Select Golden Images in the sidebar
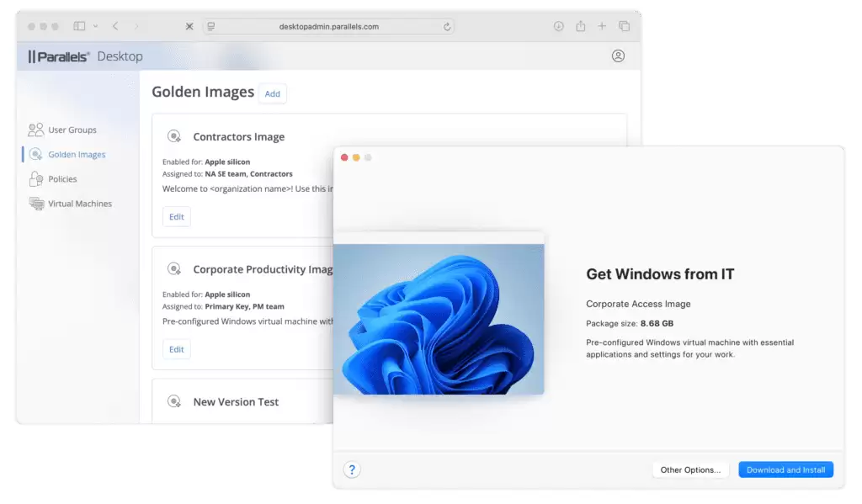The height and width of the screenshot is (504, 862). (76, 155)
